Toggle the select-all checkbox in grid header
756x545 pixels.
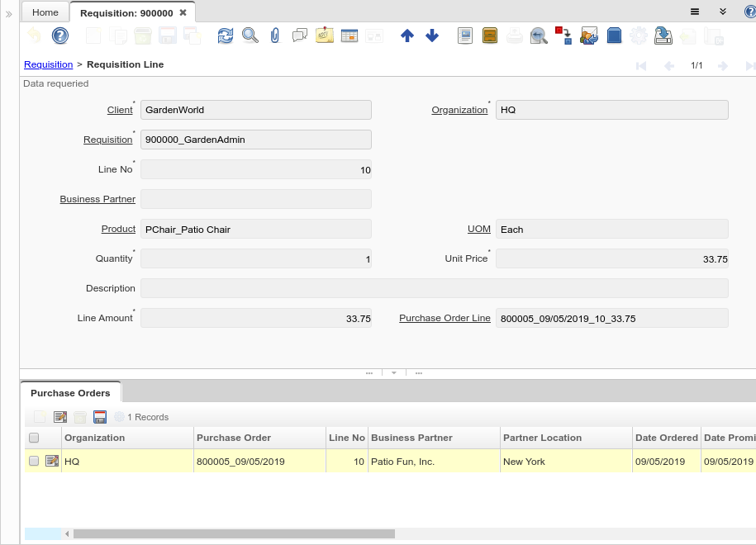coord(34,438)
